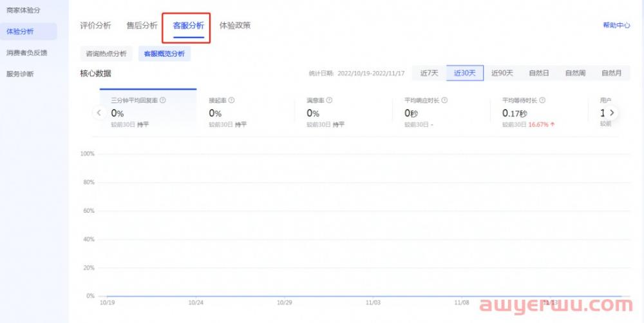This screenshot has width=644, height=323.
Task: Click the date range 2022/10/19-2022/11/17
Action: (371, 73)
